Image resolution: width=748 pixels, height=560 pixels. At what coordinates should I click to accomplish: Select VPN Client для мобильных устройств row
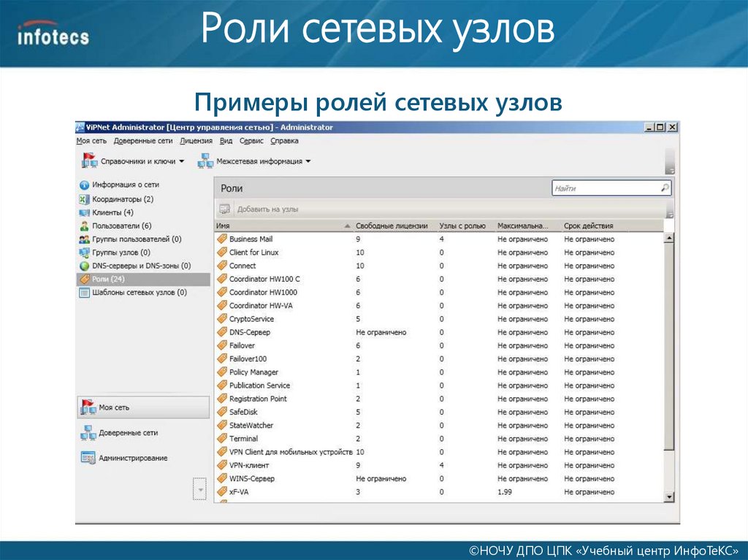click(439, 452)
